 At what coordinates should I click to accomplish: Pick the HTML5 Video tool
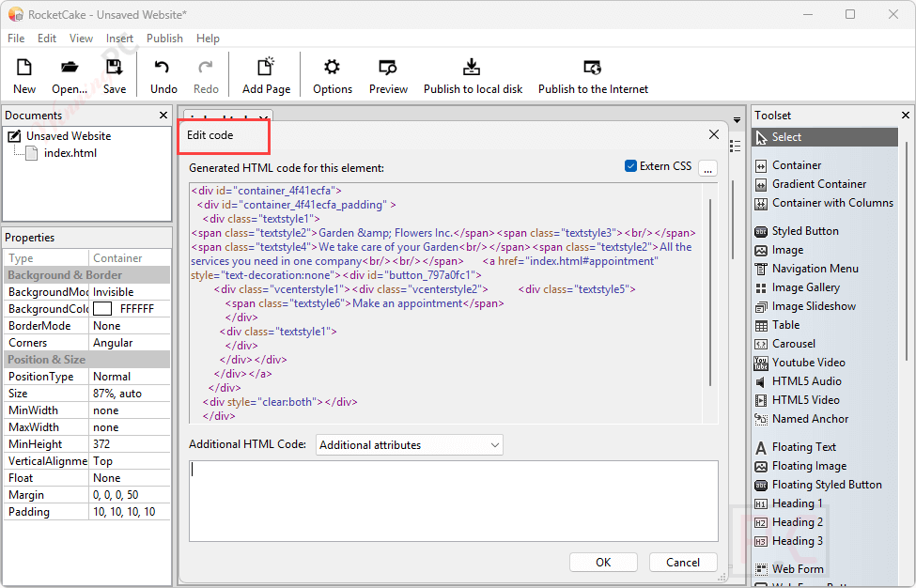click(x=797, y=400)
